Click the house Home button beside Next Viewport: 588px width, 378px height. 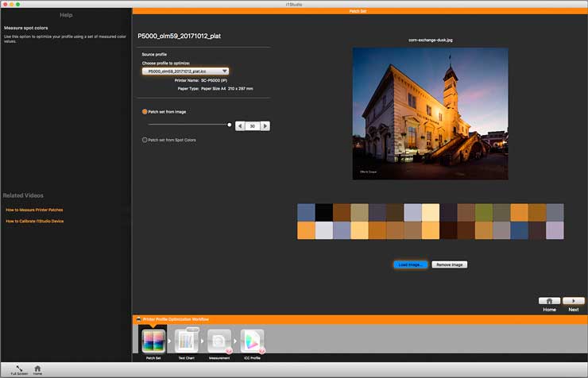(x=549, y=301)
